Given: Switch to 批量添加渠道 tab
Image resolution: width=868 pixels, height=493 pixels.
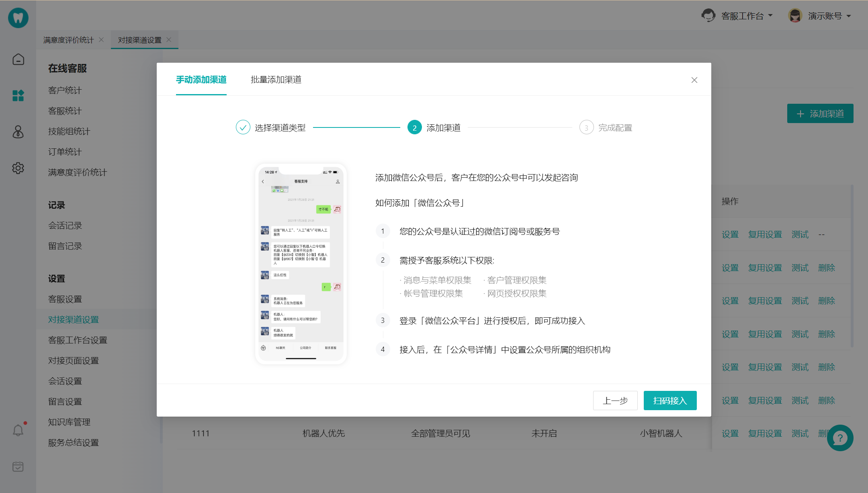Looking at the screenshot, I should (276, 80).
